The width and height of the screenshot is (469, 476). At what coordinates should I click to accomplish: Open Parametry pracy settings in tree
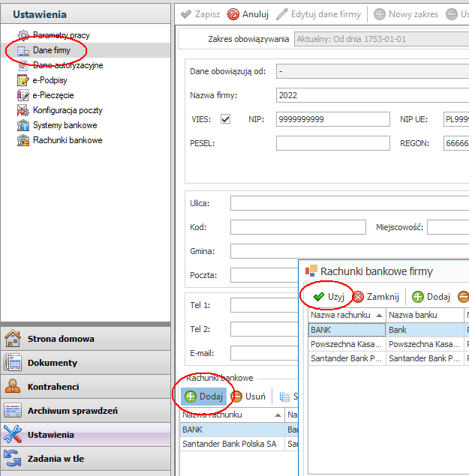pos(61,35)
